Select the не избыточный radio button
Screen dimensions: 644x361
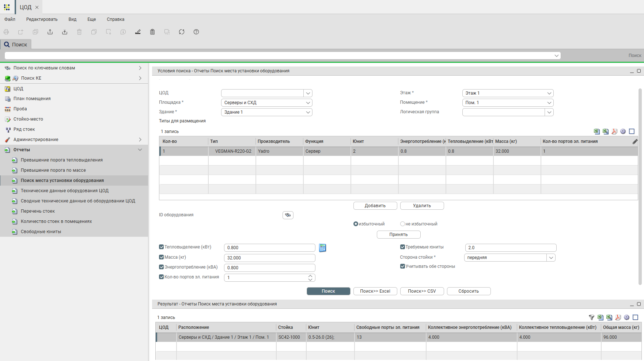pos(402,224)
